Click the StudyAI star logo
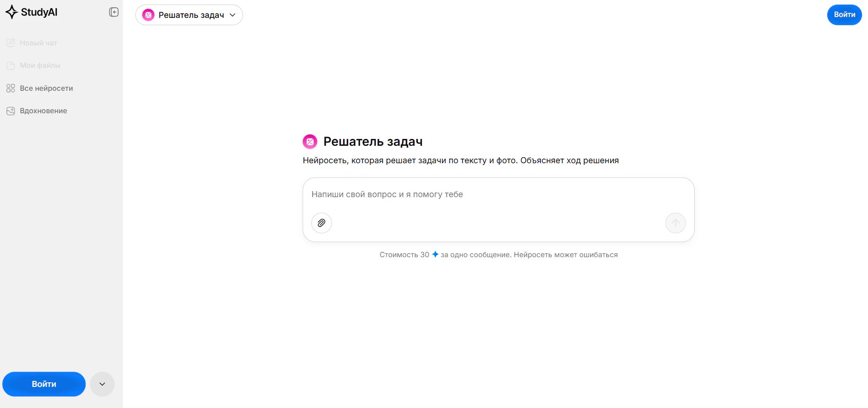Screen dimensions: 868x408 coord(11,12)
